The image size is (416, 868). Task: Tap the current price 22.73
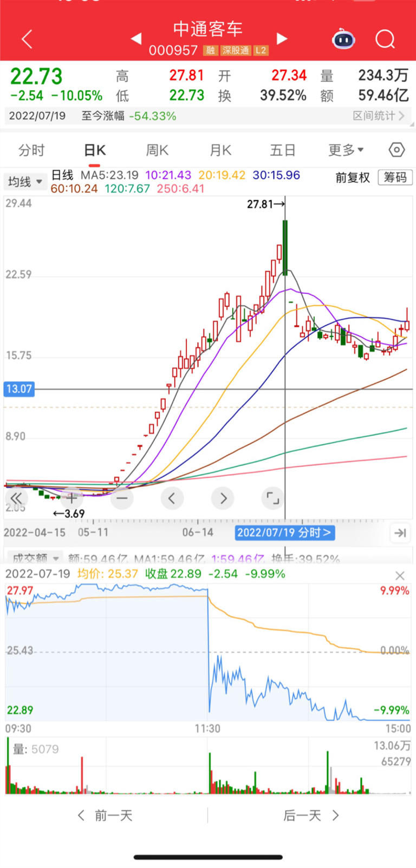[x=36, y=76]
